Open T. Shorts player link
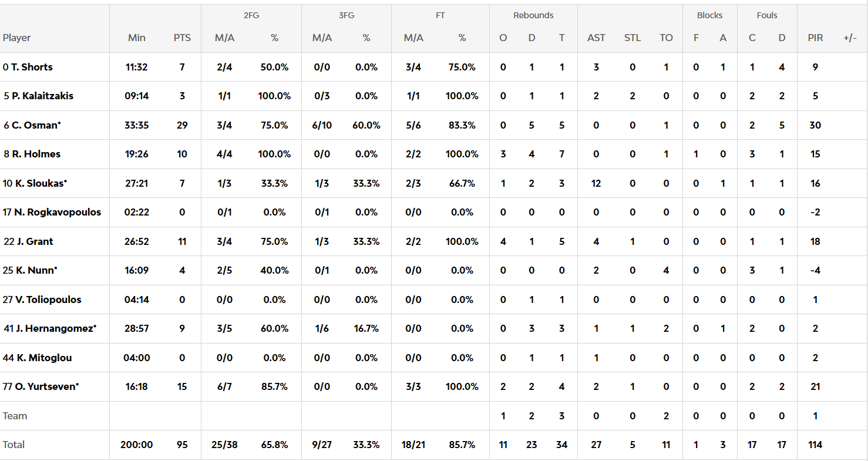This screenshot has height=461, width=868. pos(32,67)
